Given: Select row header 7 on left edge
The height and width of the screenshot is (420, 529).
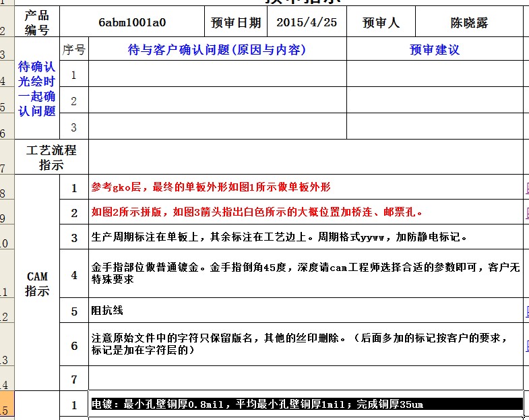Looking at the screenshot, I should tap(7, 157).
